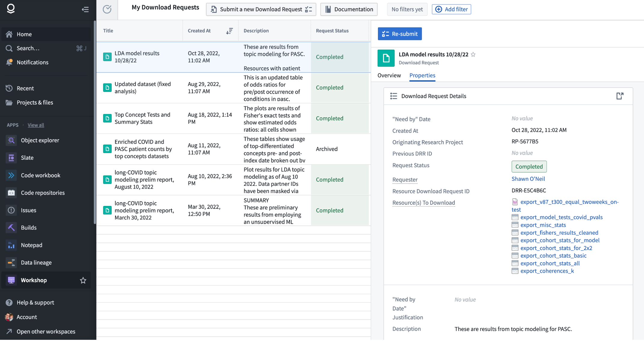Click the Workshop favorite star icon

tap(83, 280)
